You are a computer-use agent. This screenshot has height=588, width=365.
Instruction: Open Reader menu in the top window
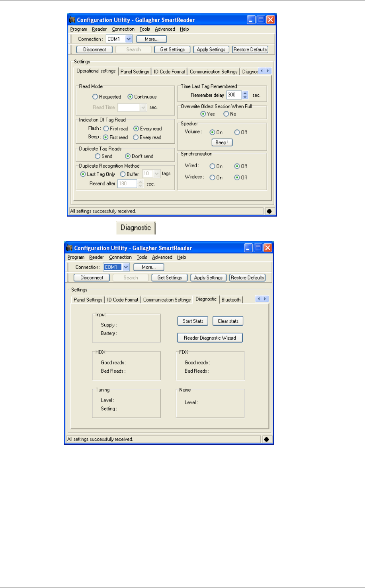pyautogui.click(x=99, y=29)
